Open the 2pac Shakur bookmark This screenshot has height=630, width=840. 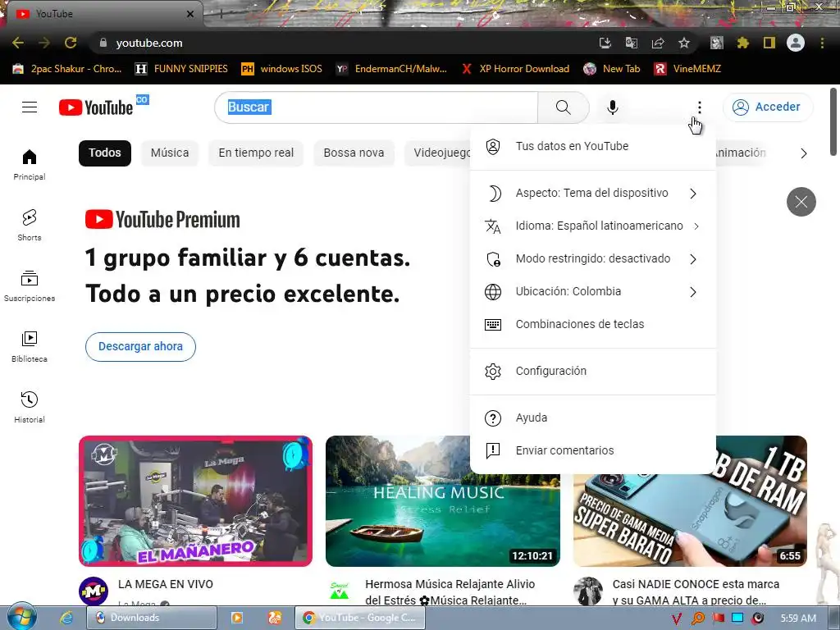click(67, 69)
